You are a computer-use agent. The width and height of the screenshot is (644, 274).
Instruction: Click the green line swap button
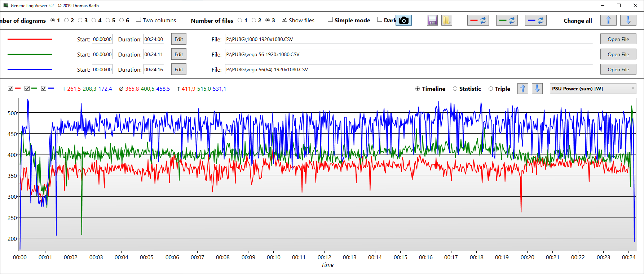coord(507,21)
